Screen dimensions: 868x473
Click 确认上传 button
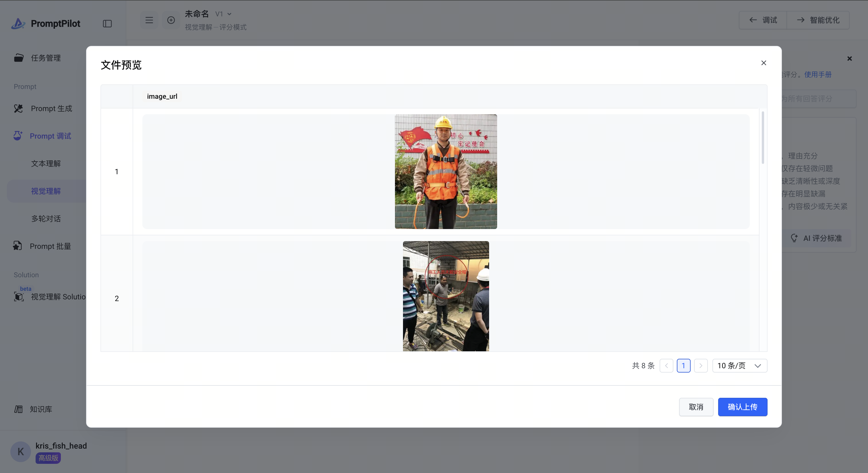[742, 407]
